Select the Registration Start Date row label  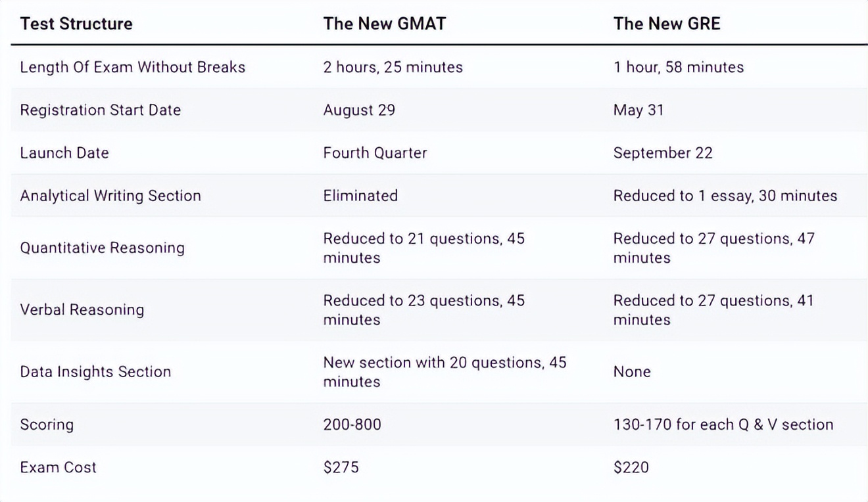(x=100, y=110)
